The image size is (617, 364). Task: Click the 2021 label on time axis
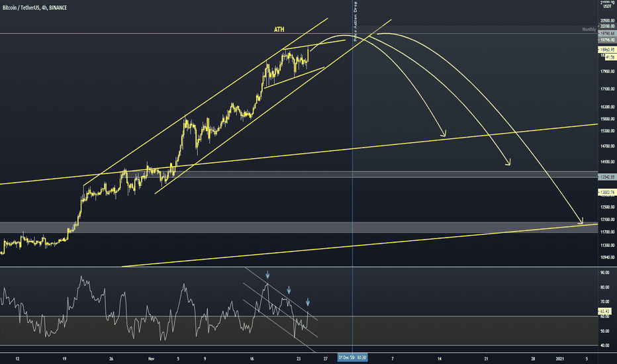pyautogui.click(x=560, y=359)
